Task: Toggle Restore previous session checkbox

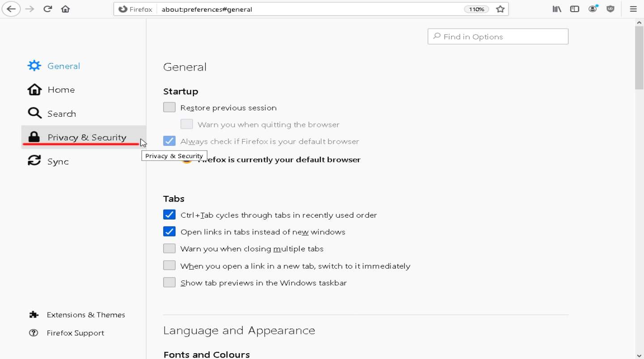Action: pyautogui.click(x=169, y=107)
